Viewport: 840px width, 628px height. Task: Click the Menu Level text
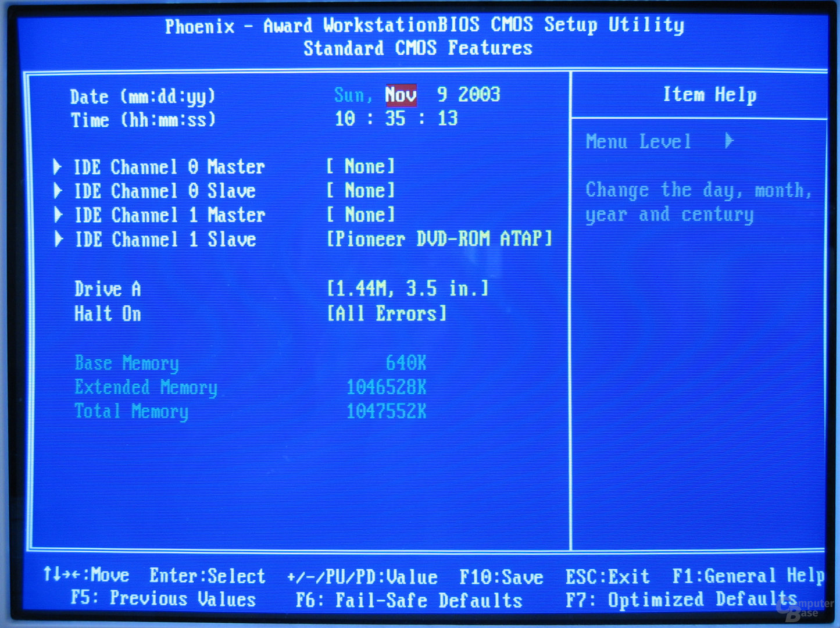[638, 141]
